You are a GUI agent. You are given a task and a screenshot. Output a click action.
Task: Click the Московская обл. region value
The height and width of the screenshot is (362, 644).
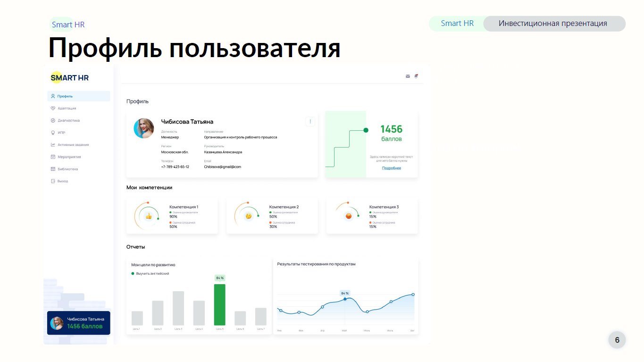[x=175, y=152]
